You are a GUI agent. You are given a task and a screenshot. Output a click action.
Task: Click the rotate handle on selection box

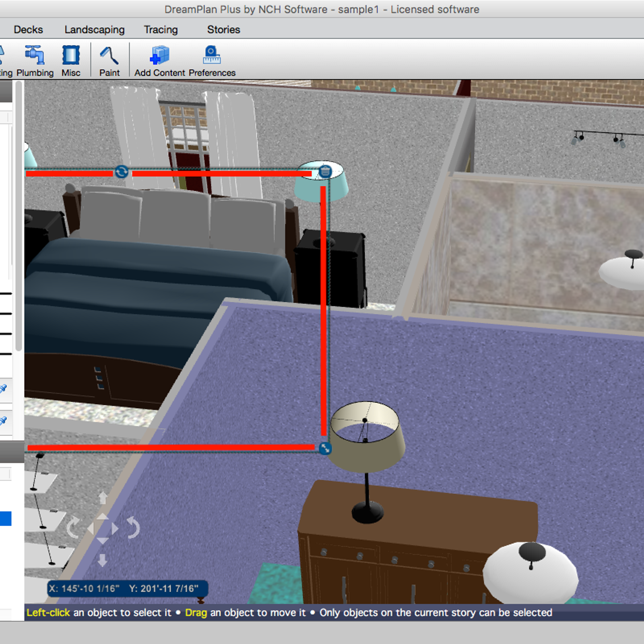(x=122, y=172)
